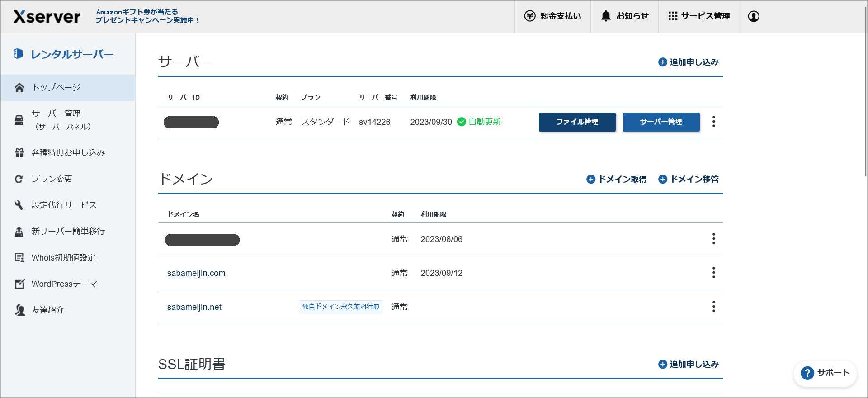This screenshot has height=398, width=868.
Task: Open the user account icon
Action: tap(754, 16)
